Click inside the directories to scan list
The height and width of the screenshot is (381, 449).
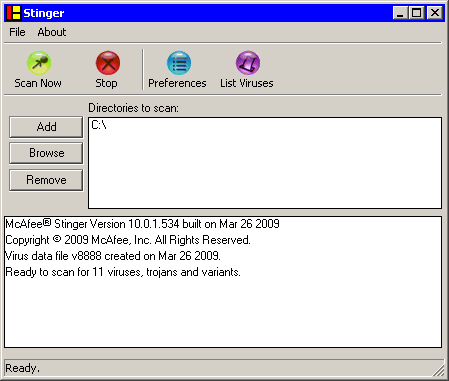tap(265, 163)
